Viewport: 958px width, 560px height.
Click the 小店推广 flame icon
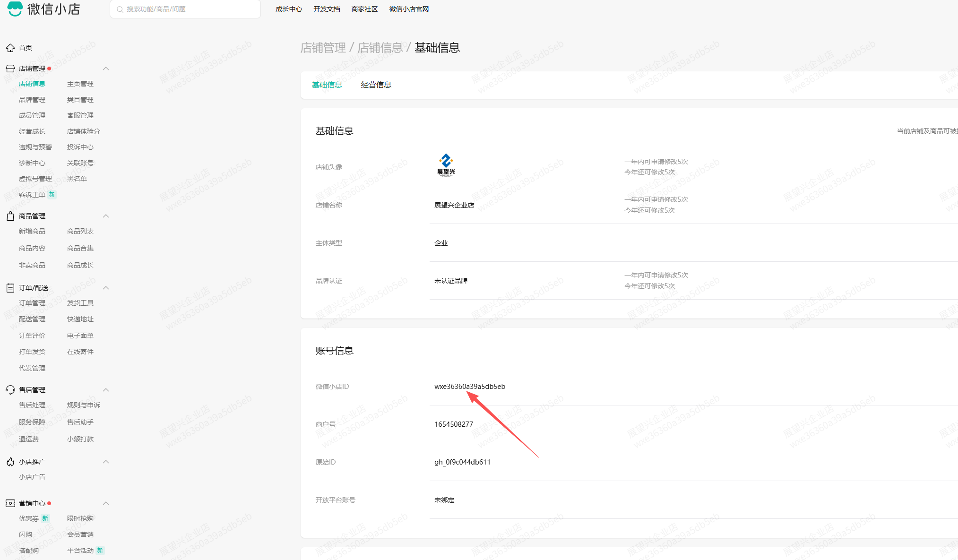click(x=10, y=462)
